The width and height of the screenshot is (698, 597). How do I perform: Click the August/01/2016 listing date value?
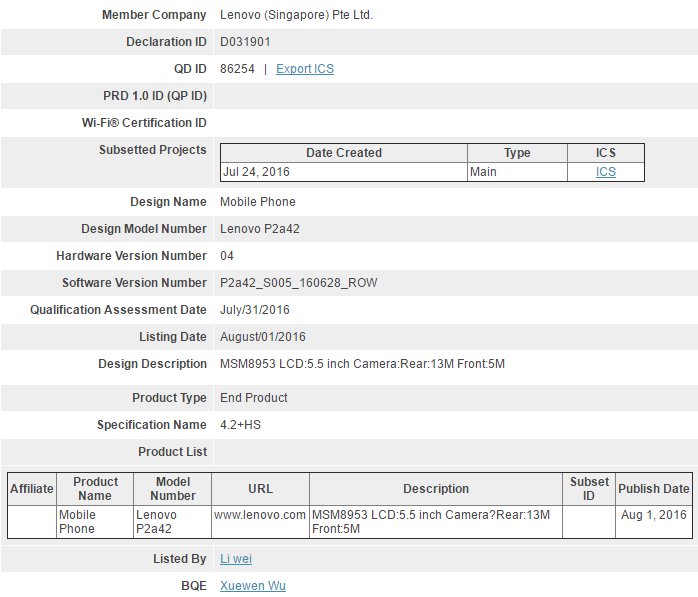pyautogui.click(x=263, y=337)
